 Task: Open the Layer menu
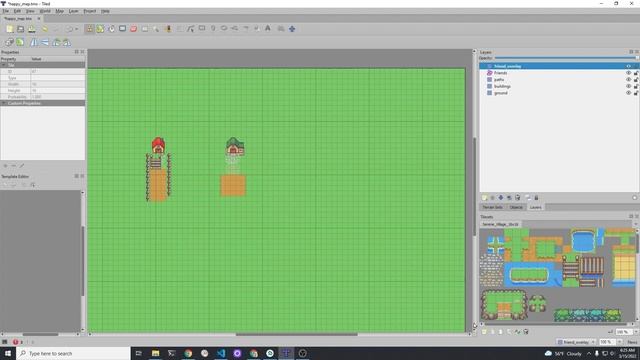pyautogui.click(x=73, y=11)
